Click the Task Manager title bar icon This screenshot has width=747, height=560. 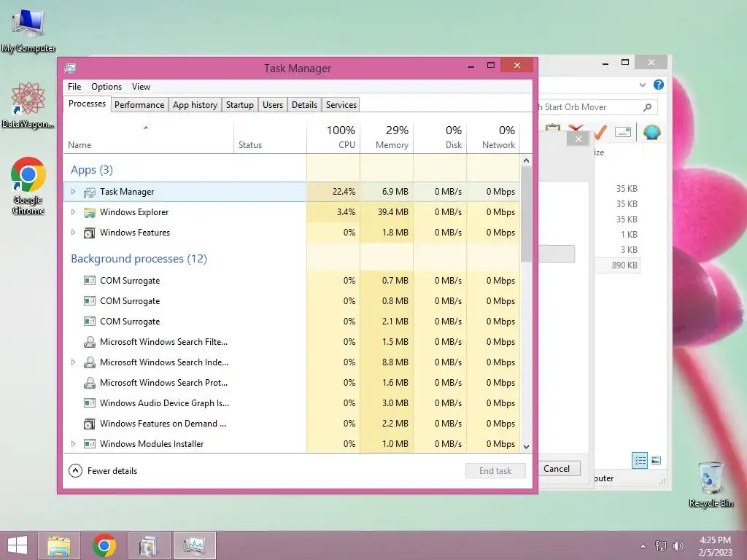pyautogui.click(x=71, y=68)
